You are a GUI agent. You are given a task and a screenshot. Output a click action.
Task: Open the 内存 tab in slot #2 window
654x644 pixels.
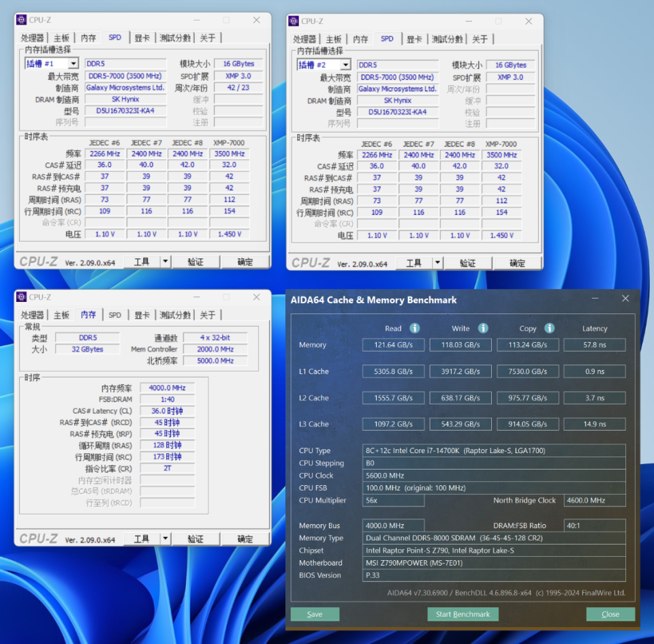(x=361, y=40)
